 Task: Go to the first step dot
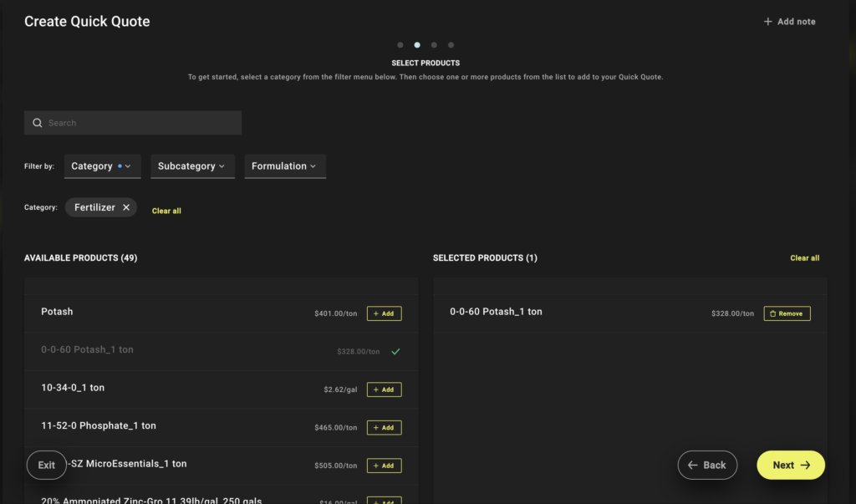pyautogui.click(x=400, y=44)
